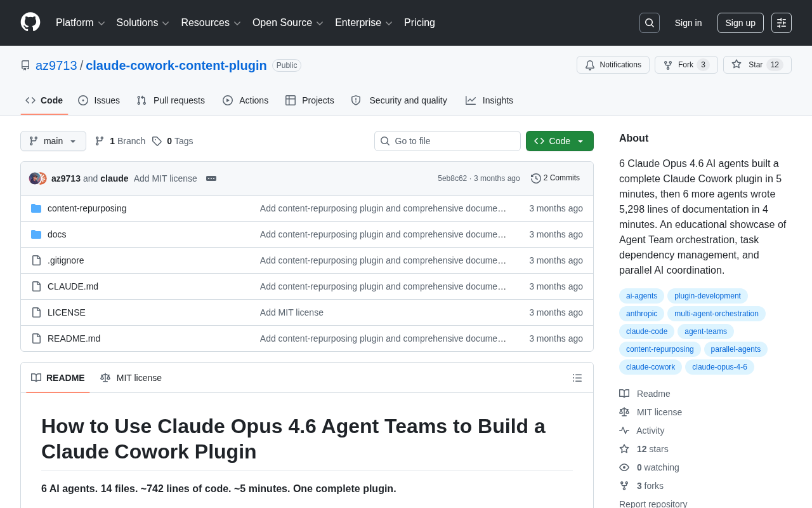The height and width of the screenshot is (508, 812).
Task: Expand the Open Source menu
Action: tap(288, 23)
